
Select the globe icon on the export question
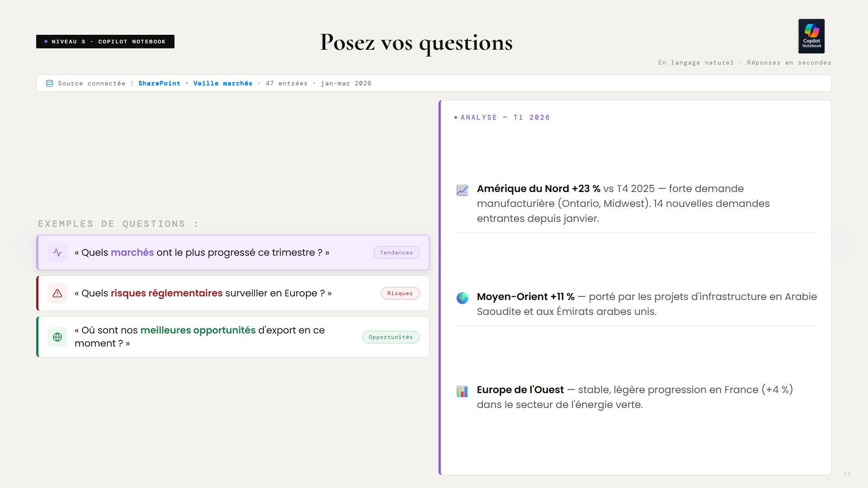(x=57, y=337)
